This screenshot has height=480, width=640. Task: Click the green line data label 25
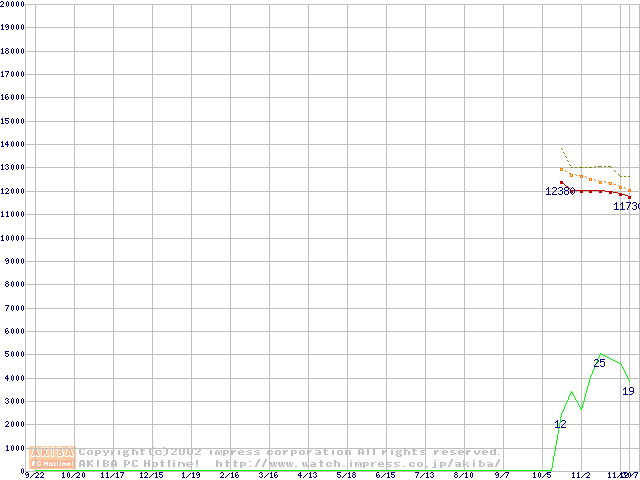[599, 363]
